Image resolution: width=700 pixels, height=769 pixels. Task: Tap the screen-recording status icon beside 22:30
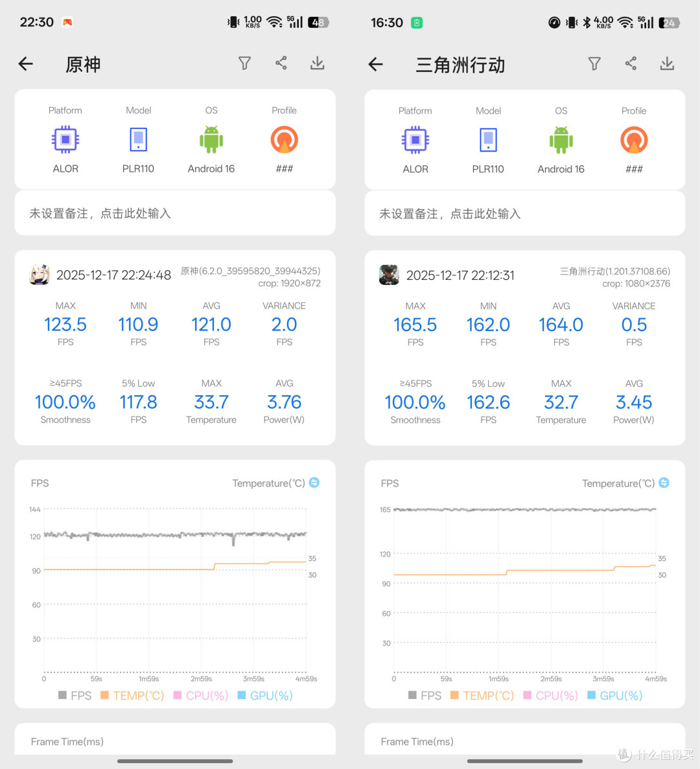click(67, 22)
